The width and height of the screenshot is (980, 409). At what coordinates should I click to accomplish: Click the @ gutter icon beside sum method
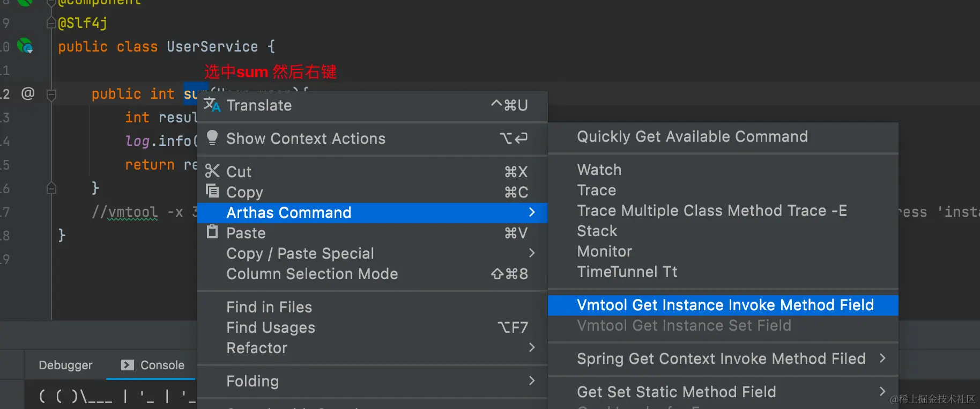[x=28, y=93]
